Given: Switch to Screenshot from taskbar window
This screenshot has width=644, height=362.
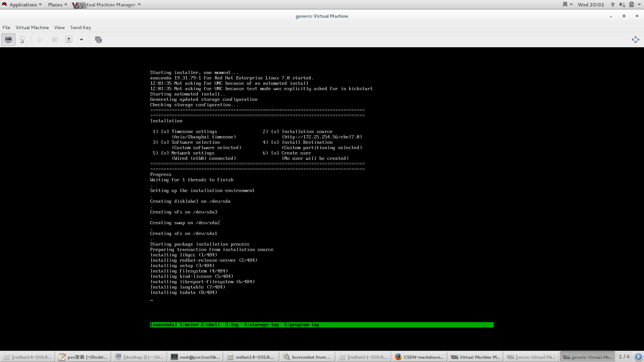Looking at the screenshot, I should coord(308,357).
